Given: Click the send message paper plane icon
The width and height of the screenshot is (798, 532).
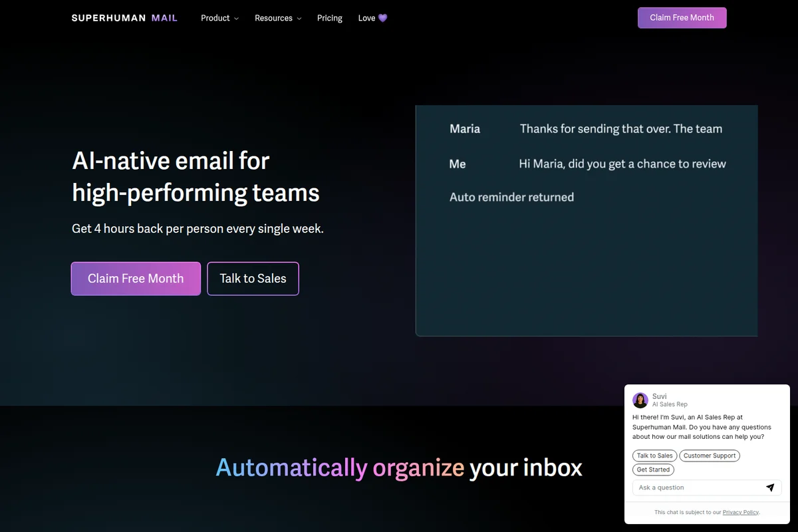Looking at the screenshot, I should point(770,487).
